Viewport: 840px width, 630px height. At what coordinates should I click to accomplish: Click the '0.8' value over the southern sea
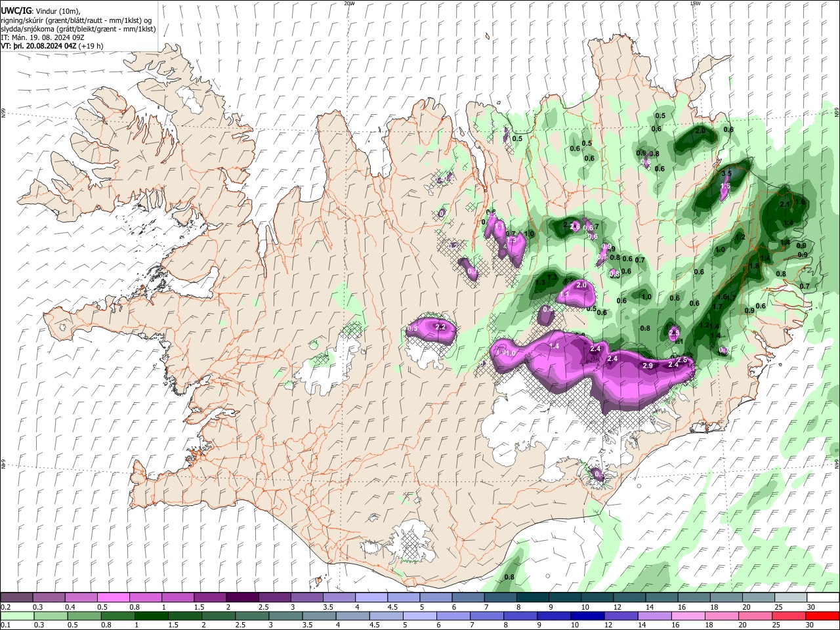click(x=509, y=577)
